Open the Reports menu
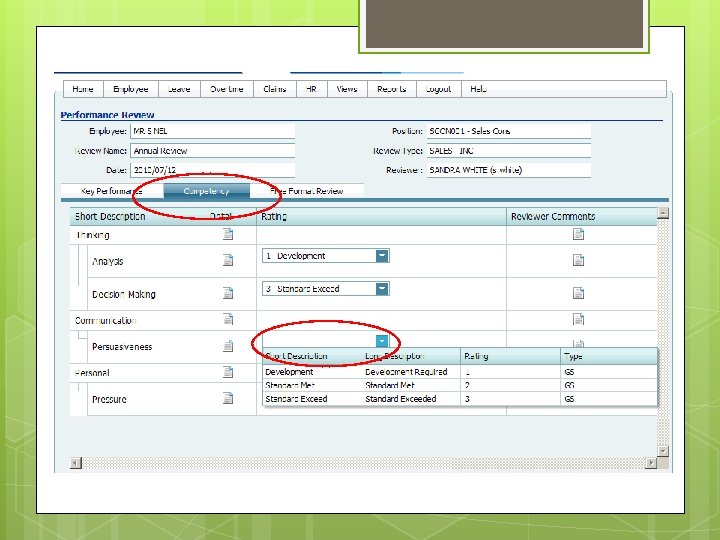The height and width of the screenshot is (540, 720). point(392,89)
